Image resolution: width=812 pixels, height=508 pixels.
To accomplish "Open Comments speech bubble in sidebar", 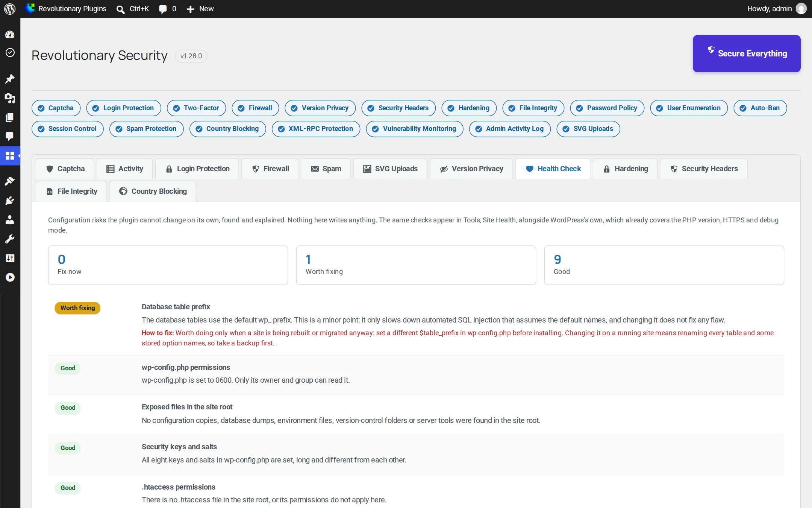I will coord(10,136).
